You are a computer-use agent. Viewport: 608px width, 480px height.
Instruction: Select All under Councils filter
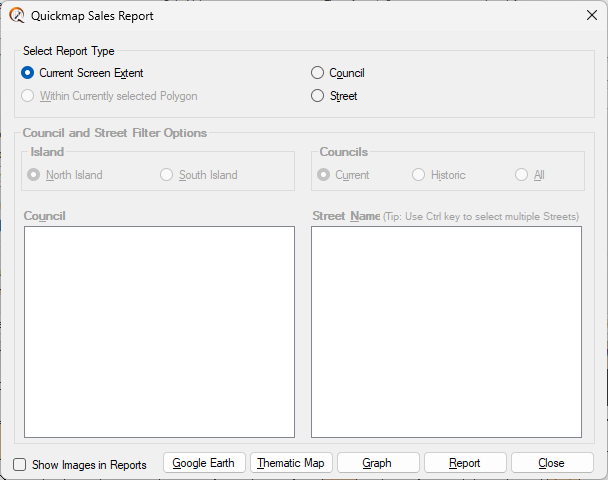[x=522, y=175]
